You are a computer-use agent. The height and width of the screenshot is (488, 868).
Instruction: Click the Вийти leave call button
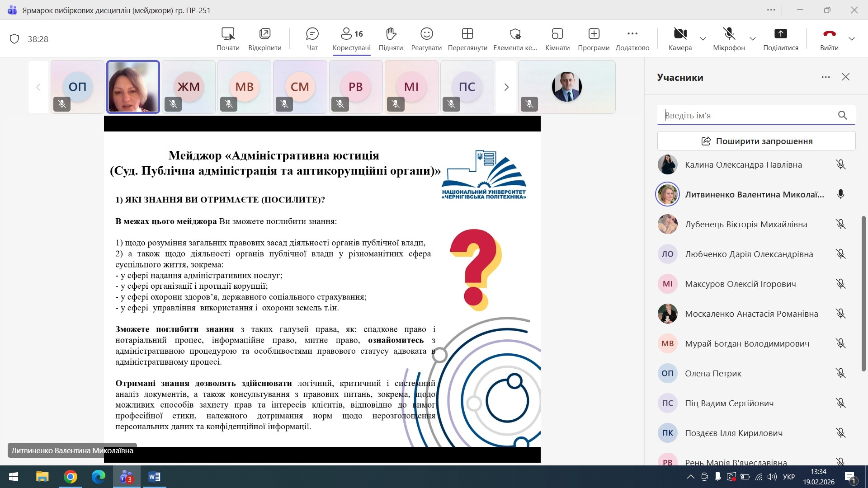click(x=829, y=34)
